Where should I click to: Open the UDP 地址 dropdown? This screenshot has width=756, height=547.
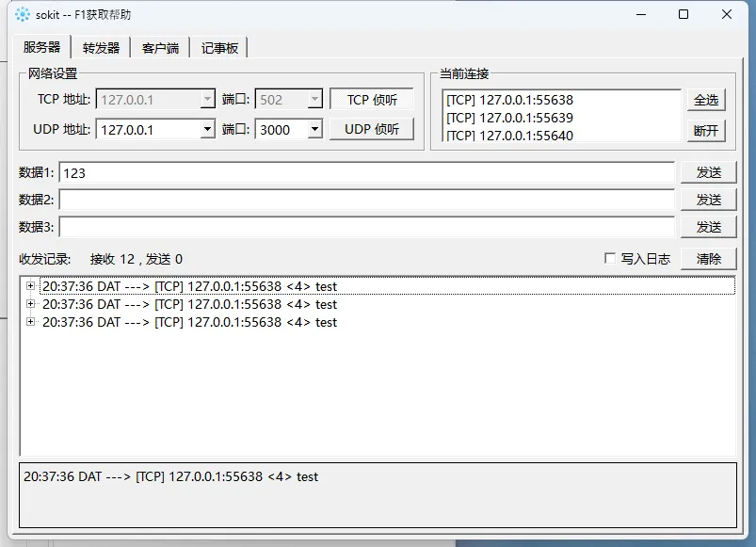(207, 130)
